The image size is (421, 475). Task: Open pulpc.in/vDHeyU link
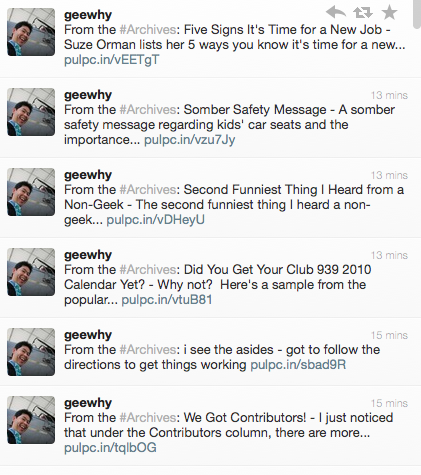[x=155, y=220]
